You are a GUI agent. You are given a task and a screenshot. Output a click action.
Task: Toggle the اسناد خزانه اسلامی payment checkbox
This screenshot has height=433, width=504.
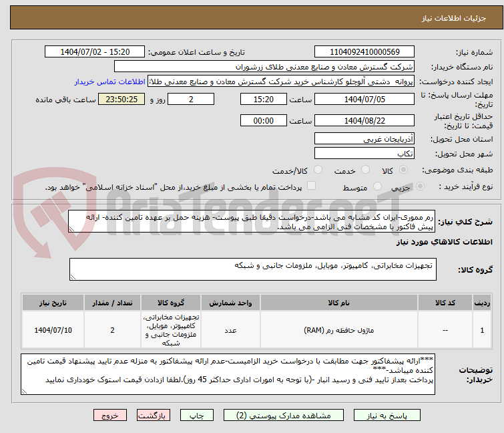click(x=311, y=186)
